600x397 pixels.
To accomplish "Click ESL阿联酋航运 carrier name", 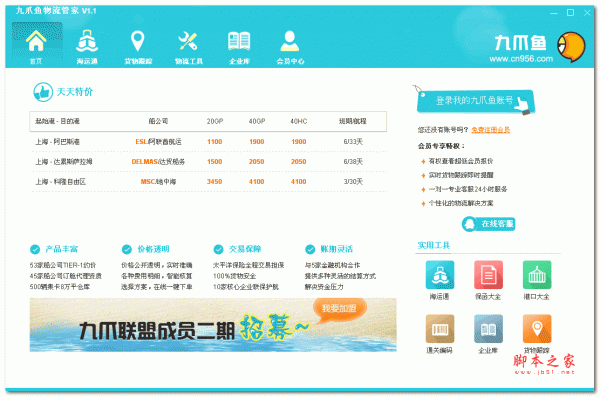I will (158, 142).
